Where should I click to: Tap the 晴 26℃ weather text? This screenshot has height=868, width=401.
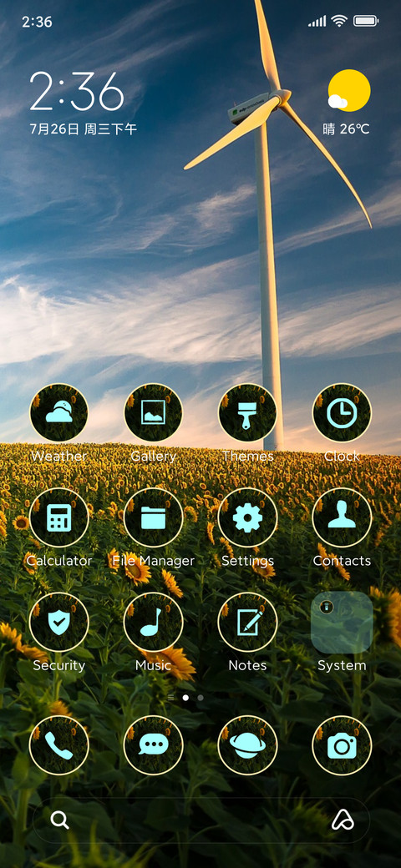[x=346, y=129]
